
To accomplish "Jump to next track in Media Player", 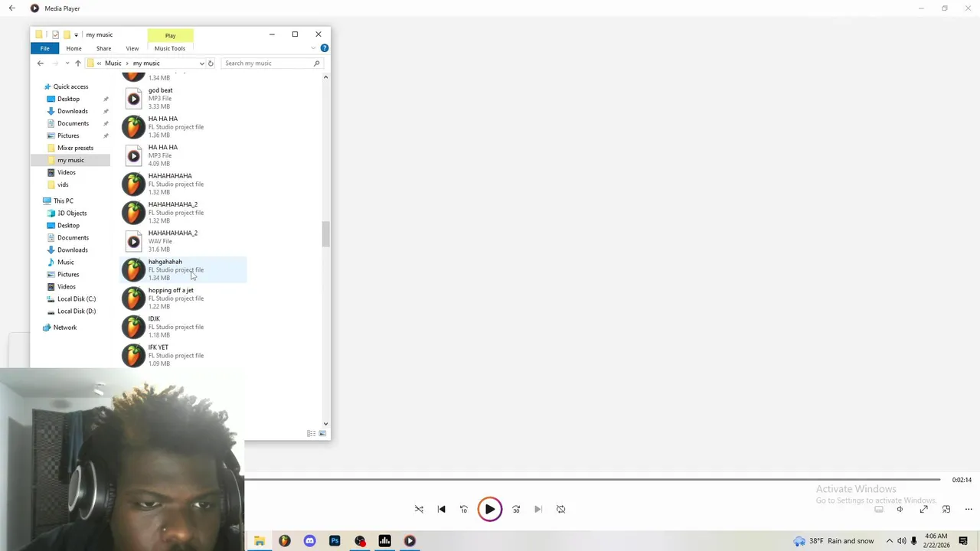I will tap(538, 509).
